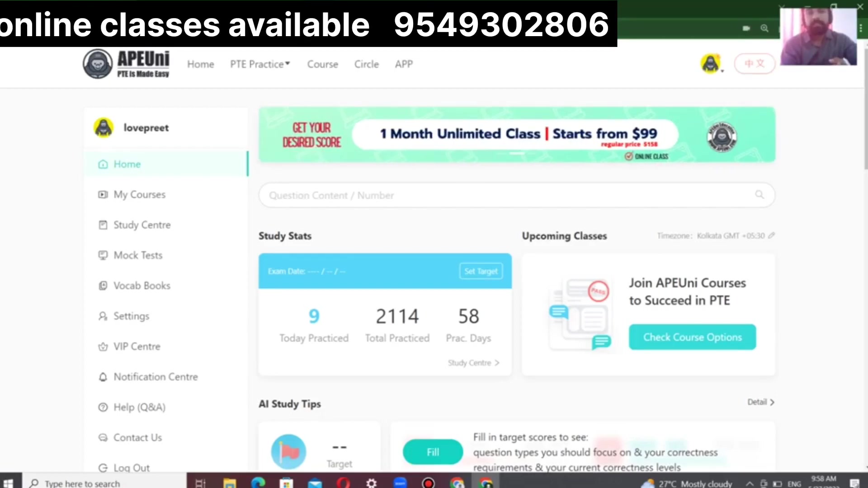
Task: Open the 1 Month Unlimited Class banner
Action: (517, 135)
